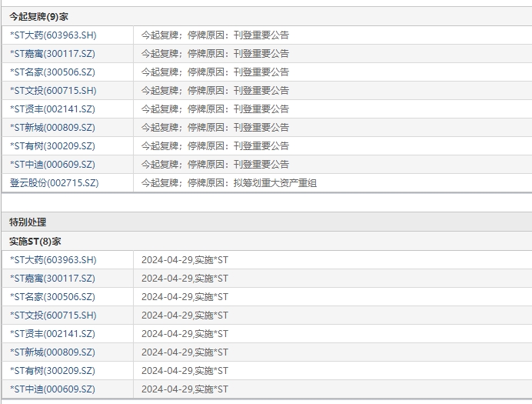
Task: Open *ST有树(300209.SZ) under 今起复牌
Action: [x=52, y=146]
